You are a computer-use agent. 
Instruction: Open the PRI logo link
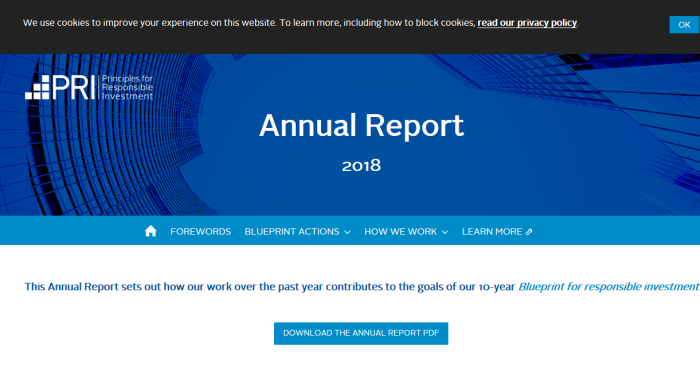click(x=89, y=87)
